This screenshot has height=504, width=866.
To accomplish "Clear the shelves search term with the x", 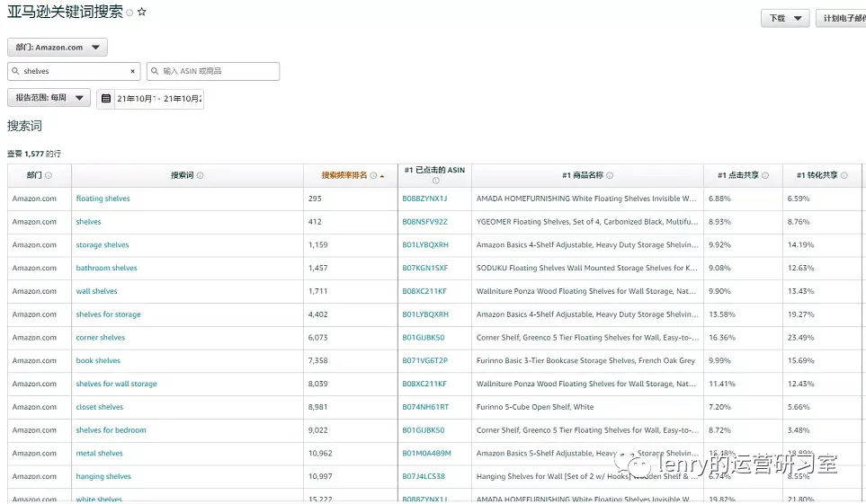I will click(x=132, y=71).
